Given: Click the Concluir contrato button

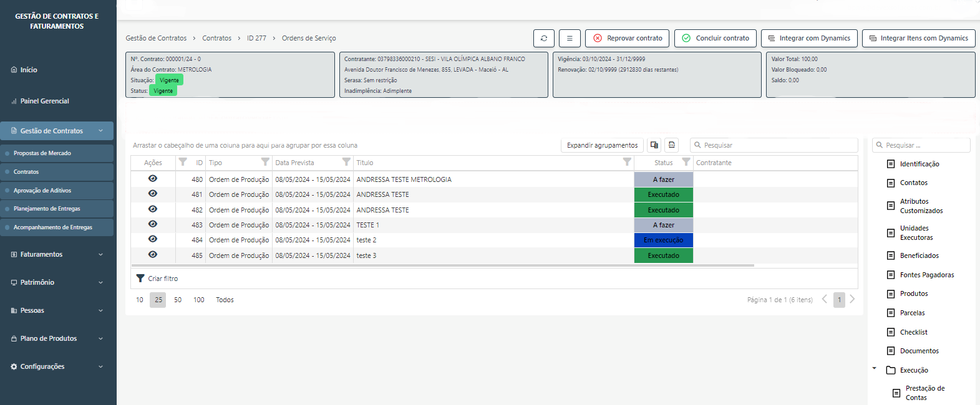Looking at the screenshot, I should tap(716, 38).
